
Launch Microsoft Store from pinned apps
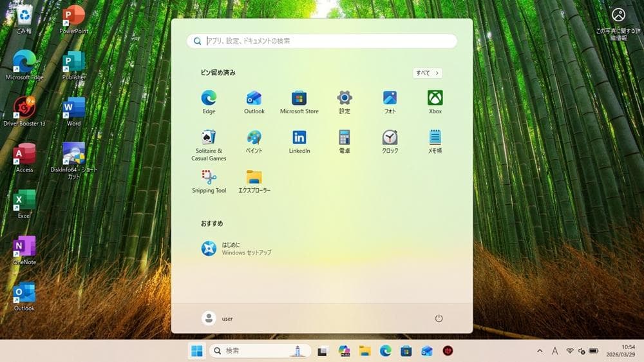coord(299,102)
